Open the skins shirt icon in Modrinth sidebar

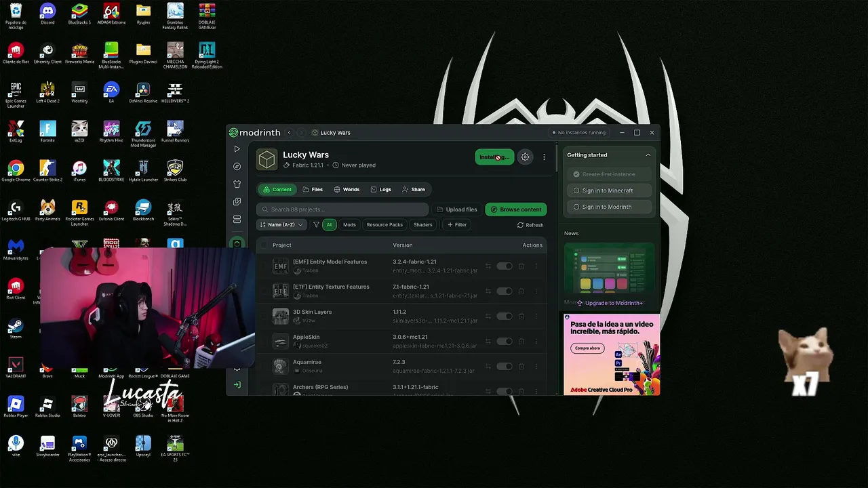(237, 184)
